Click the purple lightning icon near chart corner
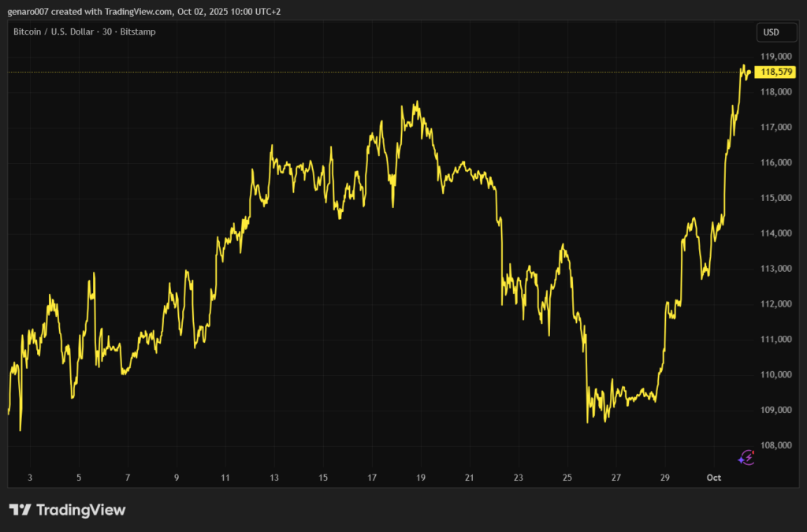 (x=746, y=457)
